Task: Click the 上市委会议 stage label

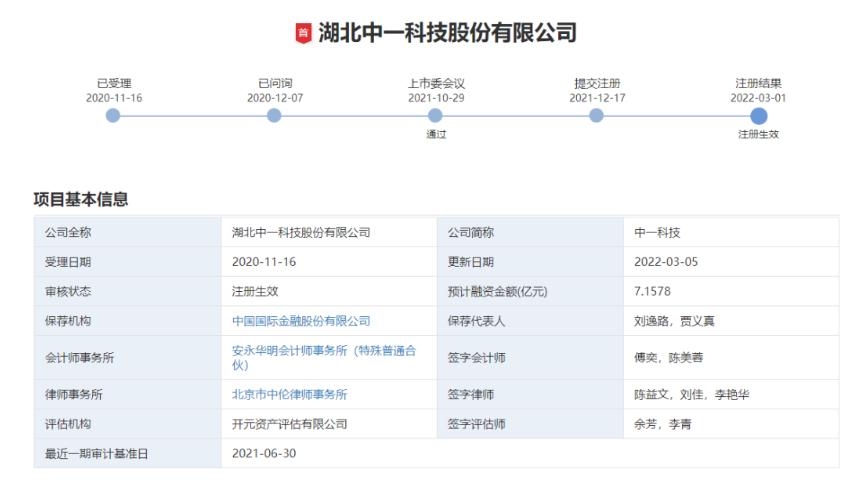Action: [x=436, y=84]
